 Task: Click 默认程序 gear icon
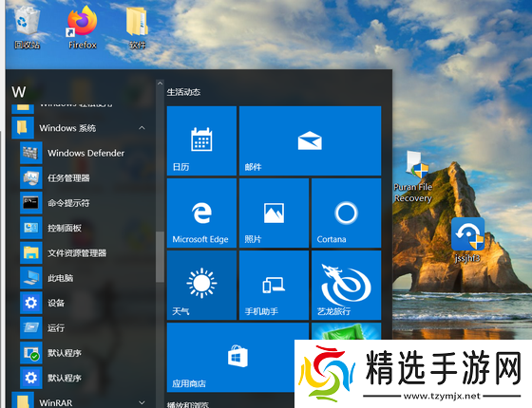(x=30, y=378)
